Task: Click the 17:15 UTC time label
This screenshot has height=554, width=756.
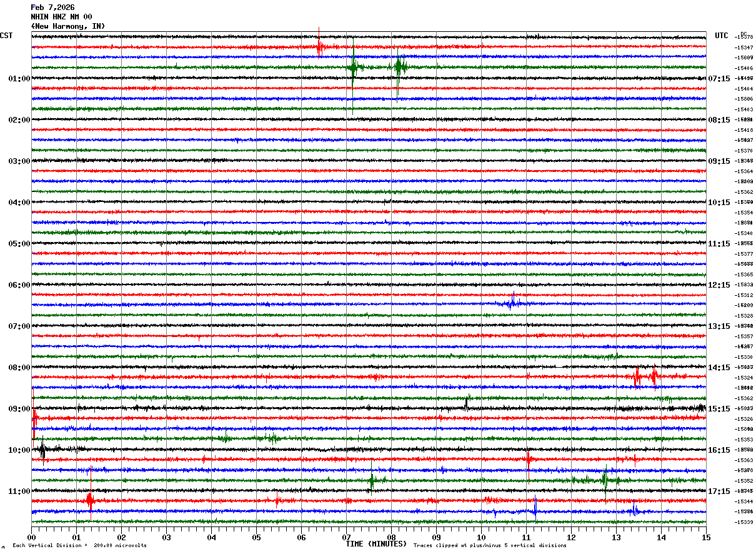Action: pos(719,491)
